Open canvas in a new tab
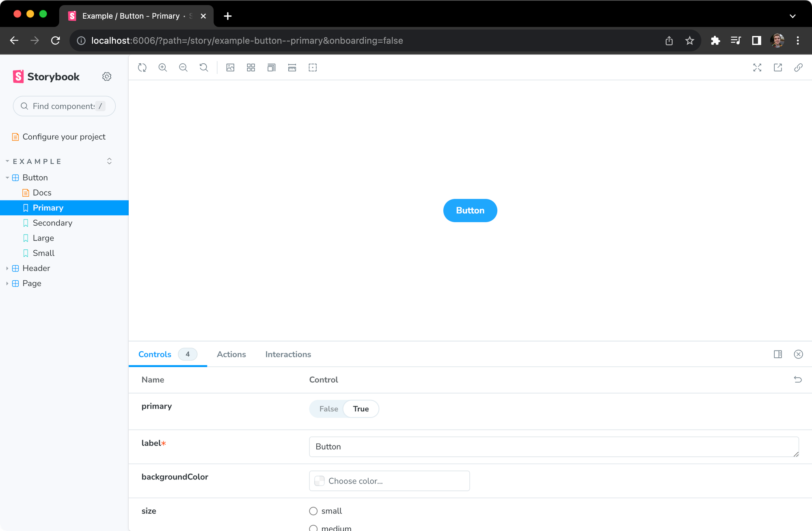The width and height of the screenshot is (812, 531). (x=778, y=67)
